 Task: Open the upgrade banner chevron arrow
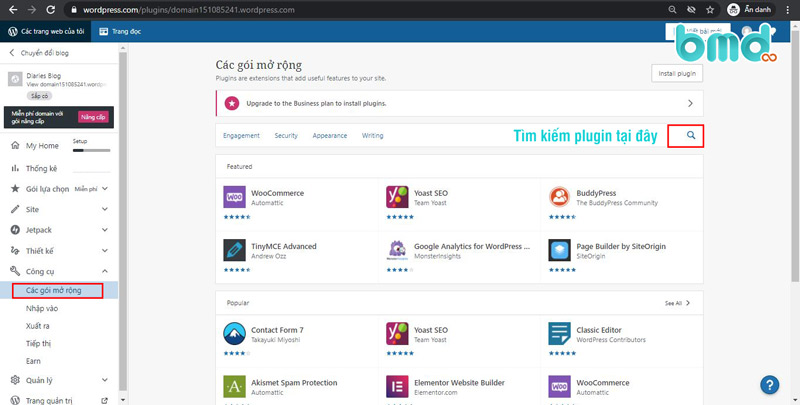coord(690,103)
